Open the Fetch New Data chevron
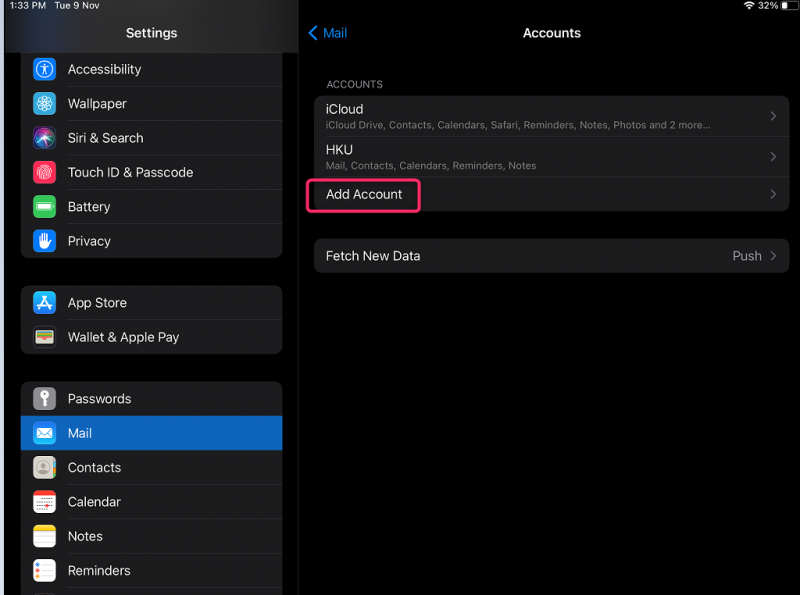This screenshot has height=595, width=800. tap(773, 256)
